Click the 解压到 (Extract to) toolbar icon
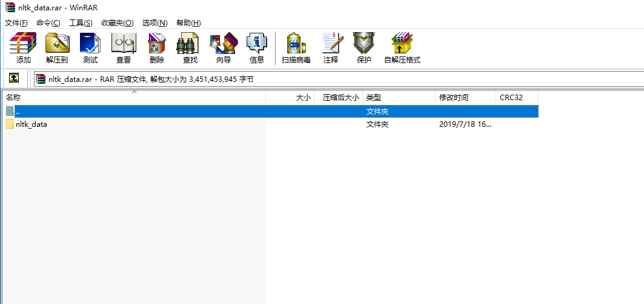 coord(57,43)
